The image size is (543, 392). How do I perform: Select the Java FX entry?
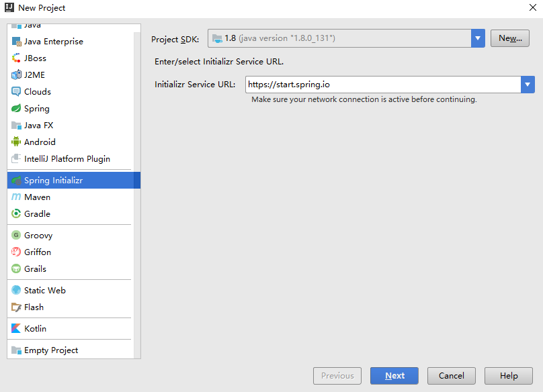(71, 126)
